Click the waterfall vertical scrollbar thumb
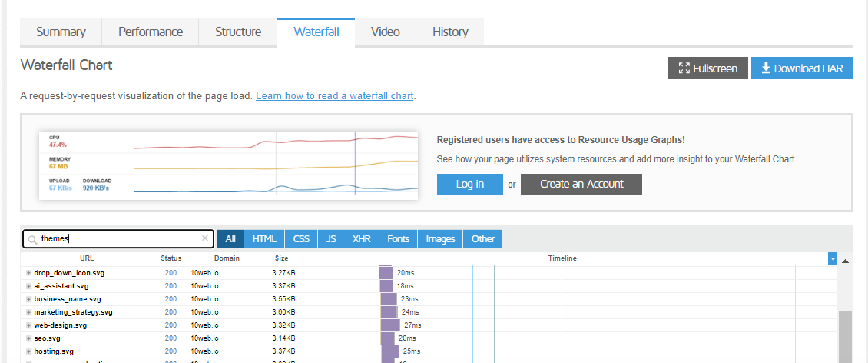Image resolution: width=868 pixels, height=363 pixels. (845, 337)
